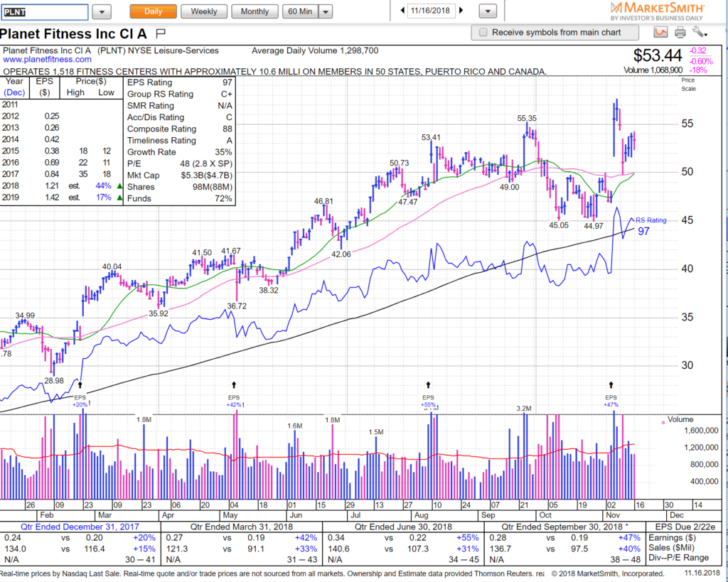Click the Growth Rate 35% value
This screenshot has height=582, width=728.
coord(224,152)
